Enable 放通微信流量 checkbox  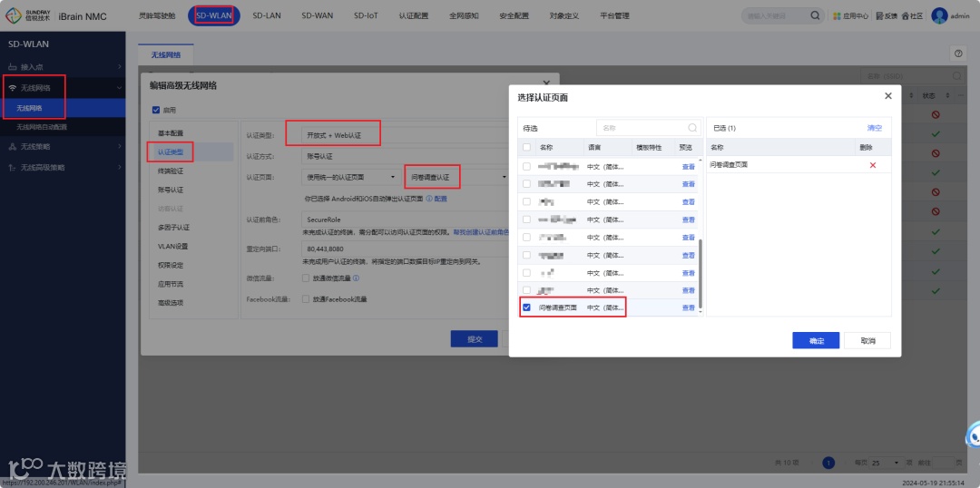[x=306, y=278]
